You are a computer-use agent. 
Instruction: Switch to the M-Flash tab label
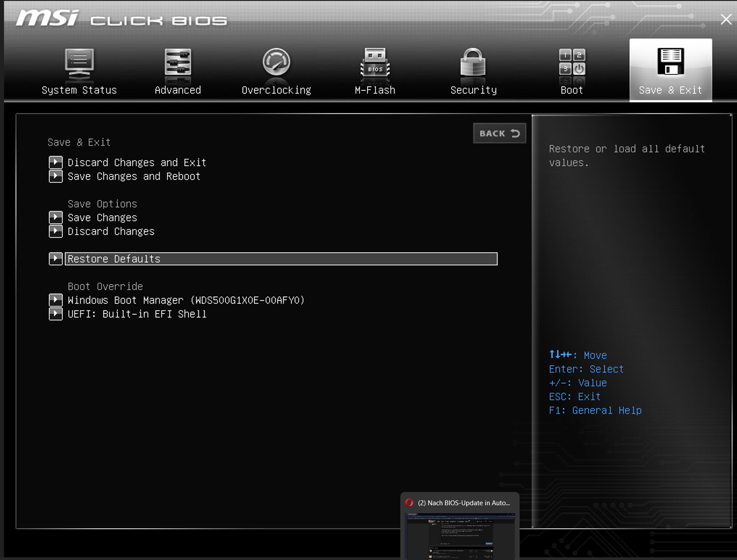coord(375,90)
